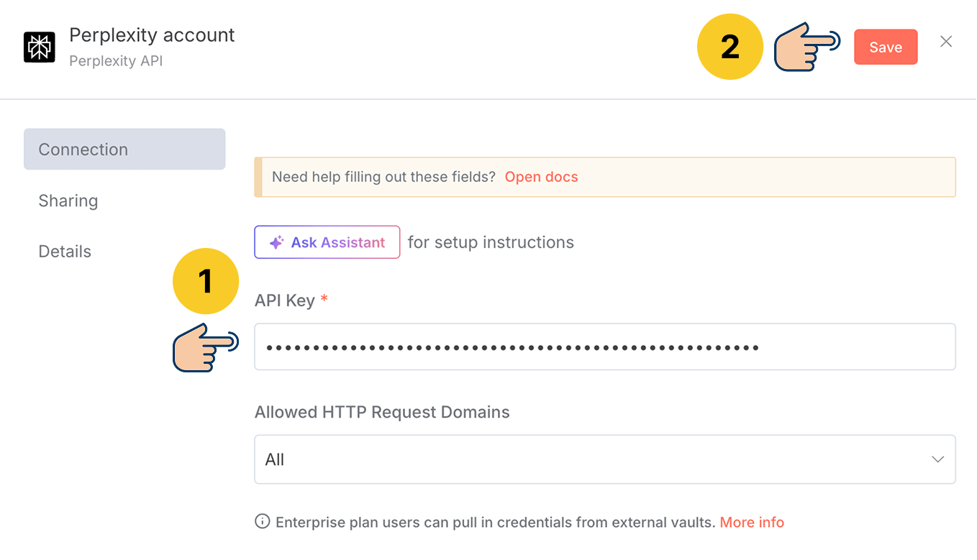Open docs for help filling fields

541,176
